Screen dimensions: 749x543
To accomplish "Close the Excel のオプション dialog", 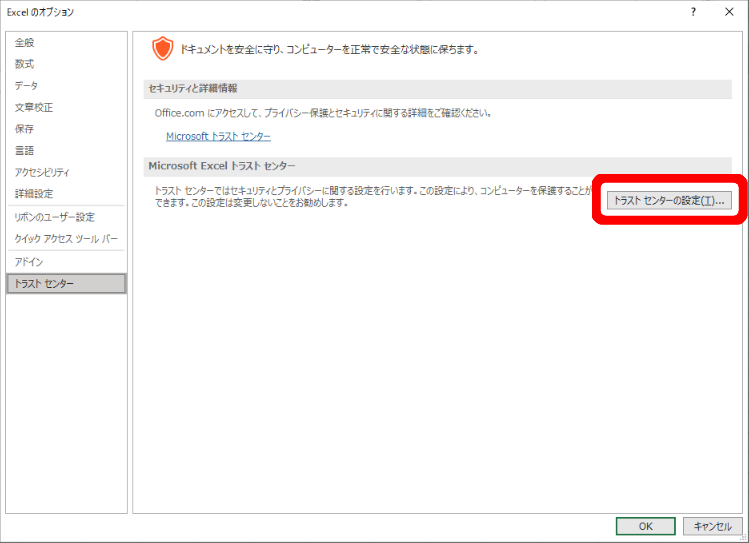I will [x=728, y=12].
